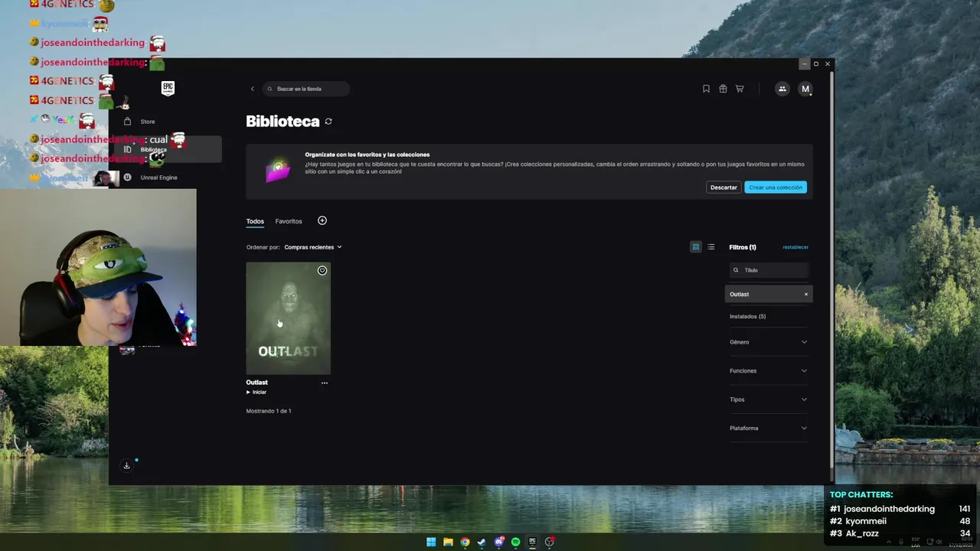Image resolution: width=980 pixels, height=551 pixels.
Task: Switch to list view
Action: 711,247
